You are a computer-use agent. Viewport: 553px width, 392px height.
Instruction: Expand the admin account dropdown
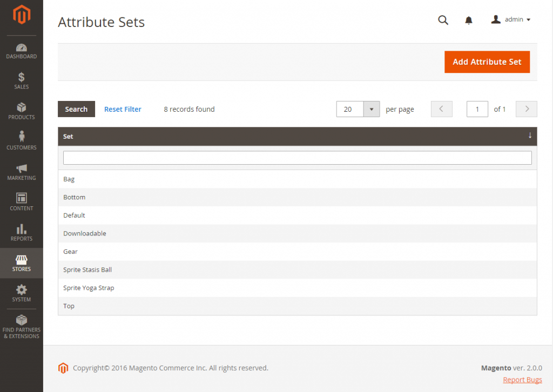pos(511,19)
